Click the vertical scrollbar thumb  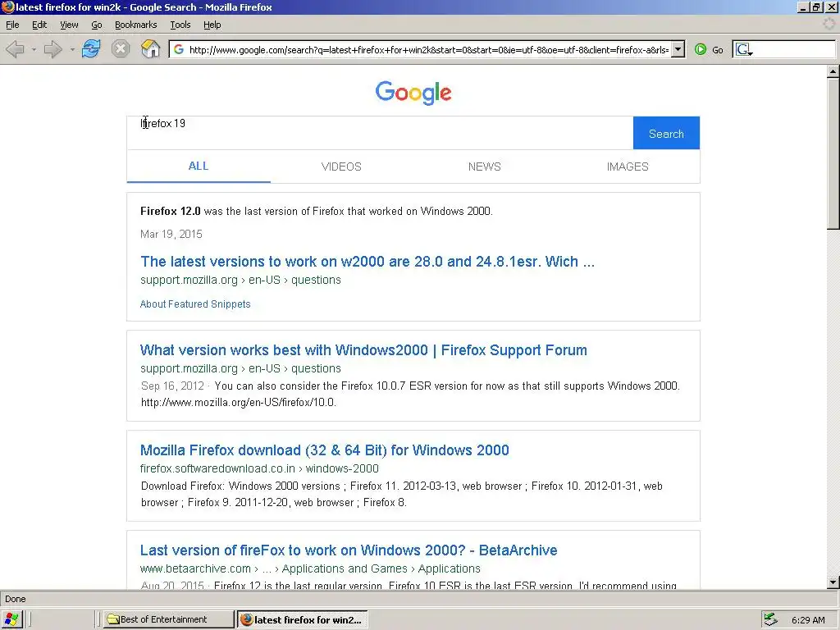(x=833, y=153)
